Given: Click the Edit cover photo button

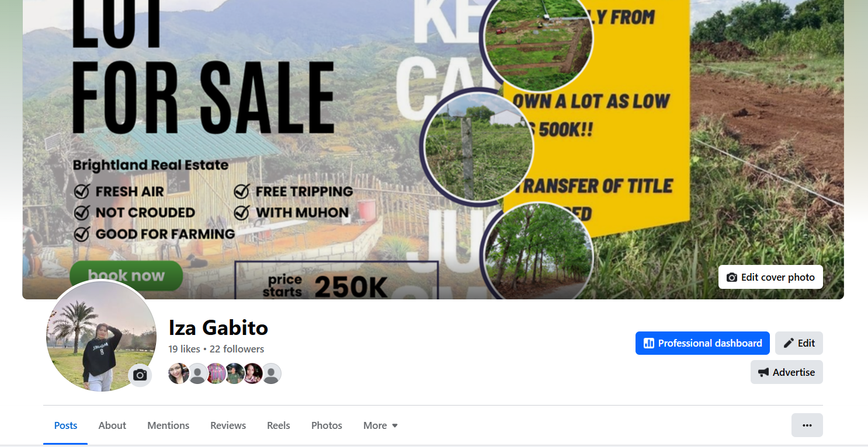Looking at the screenshot, I should 770,277.
